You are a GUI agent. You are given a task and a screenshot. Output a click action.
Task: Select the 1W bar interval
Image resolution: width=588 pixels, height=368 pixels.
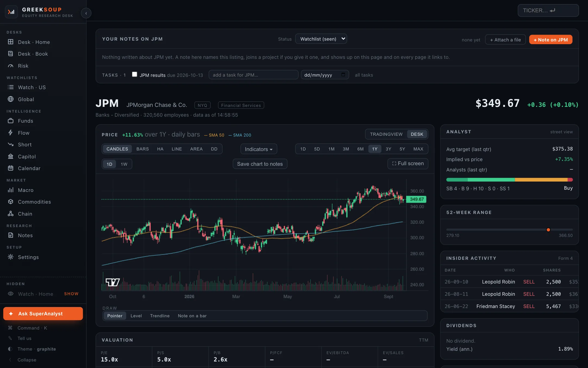point(124,164)
